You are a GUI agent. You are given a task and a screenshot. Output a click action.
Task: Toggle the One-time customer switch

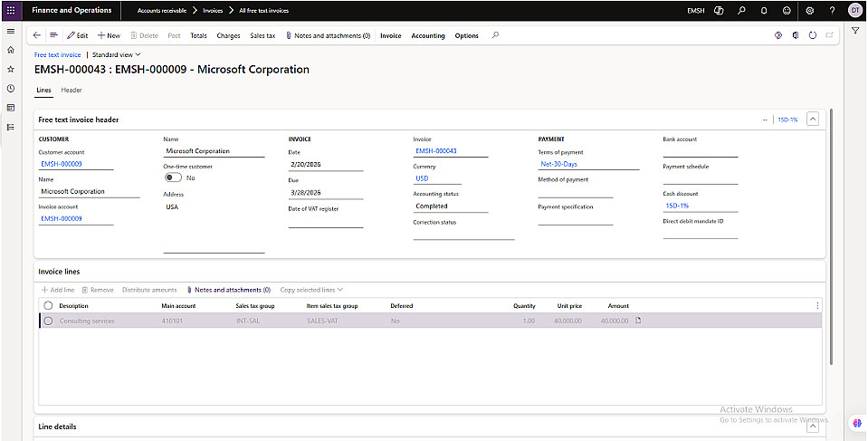(x=173, y=177)
